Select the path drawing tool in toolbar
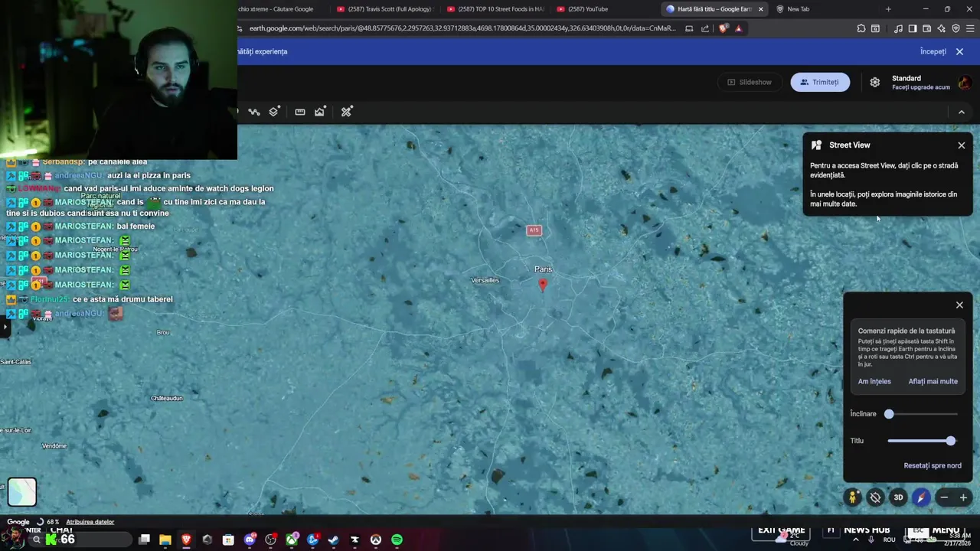The image size is (980, 551). pos(254,112)
